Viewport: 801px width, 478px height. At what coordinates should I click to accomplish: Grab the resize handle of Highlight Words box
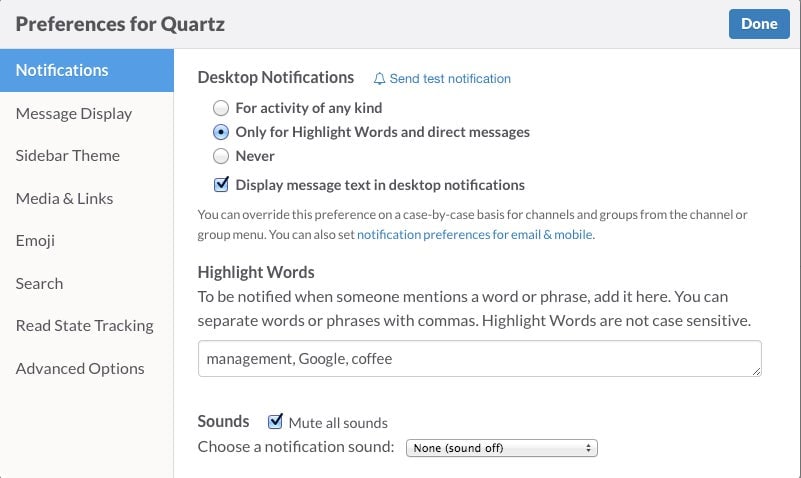tap(757, 371)
